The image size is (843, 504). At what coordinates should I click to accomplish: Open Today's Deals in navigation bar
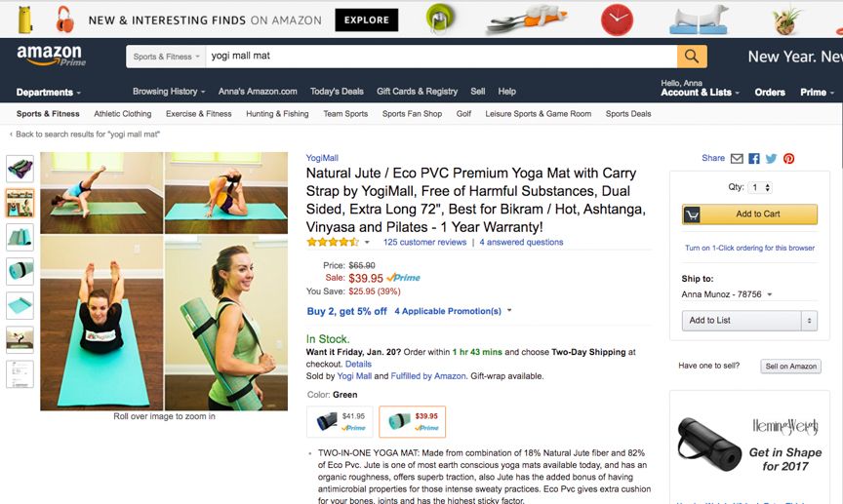click(x=337, y=92)
